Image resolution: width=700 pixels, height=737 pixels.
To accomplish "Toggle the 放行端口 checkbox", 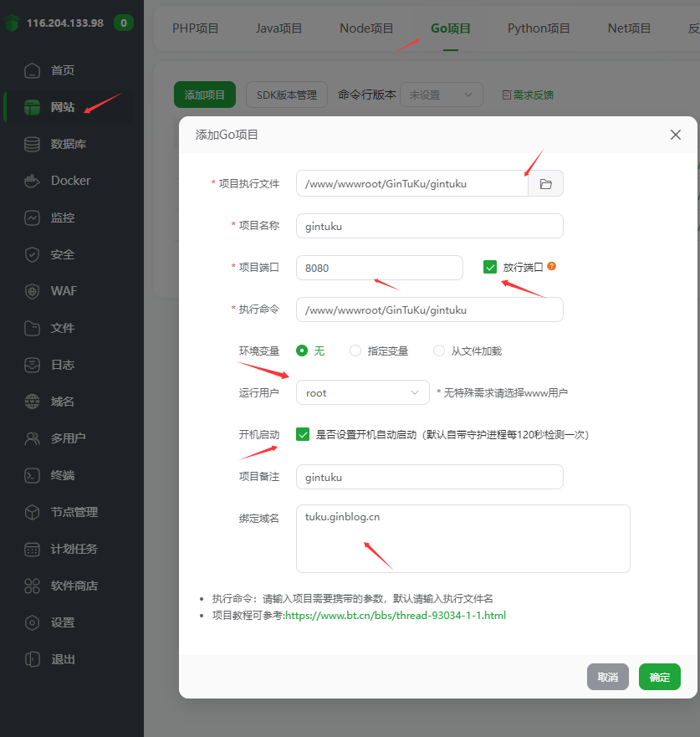I will pyautogui.click(x=489, y=267).
